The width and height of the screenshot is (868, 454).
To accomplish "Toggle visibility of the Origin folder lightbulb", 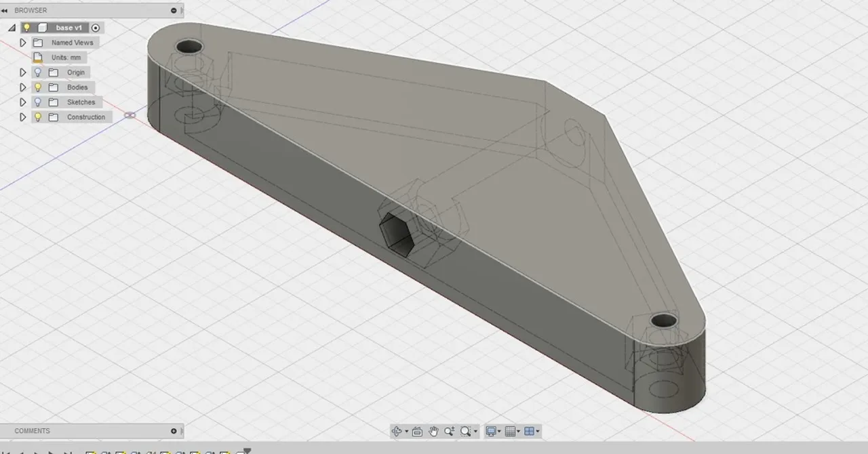I will pyautogui.click(x=37, y=72).
